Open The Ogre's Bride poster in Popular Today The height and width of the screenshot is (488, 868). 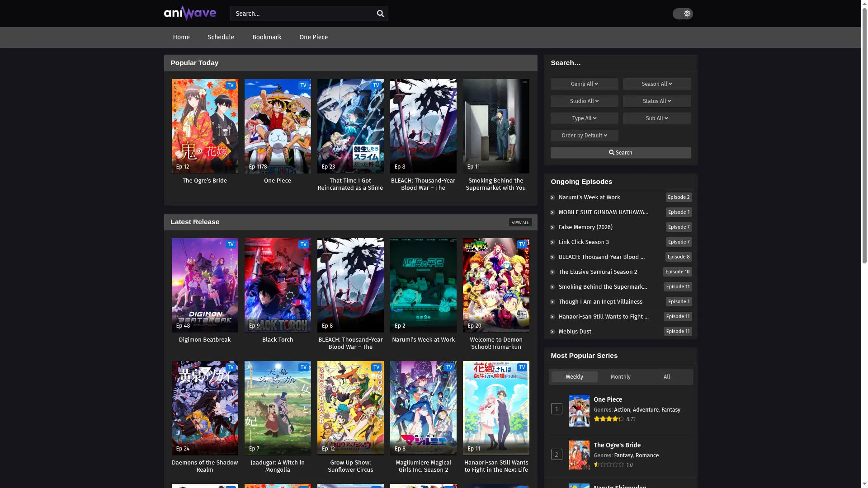205,126
